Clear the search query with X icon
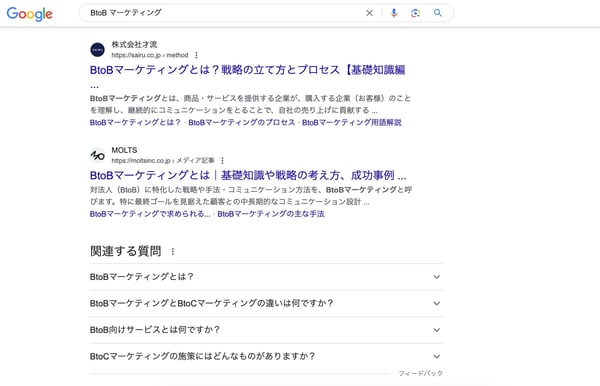 click(x=369, y=13)
